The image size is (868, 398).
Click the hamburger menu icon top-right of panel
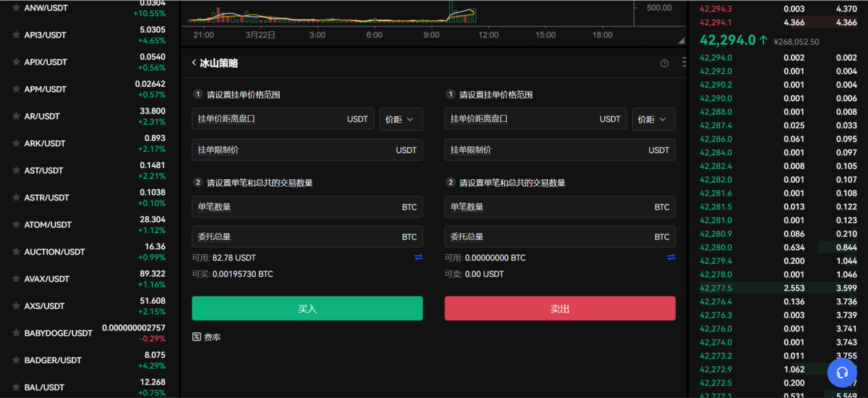click(x=683, y=62)
